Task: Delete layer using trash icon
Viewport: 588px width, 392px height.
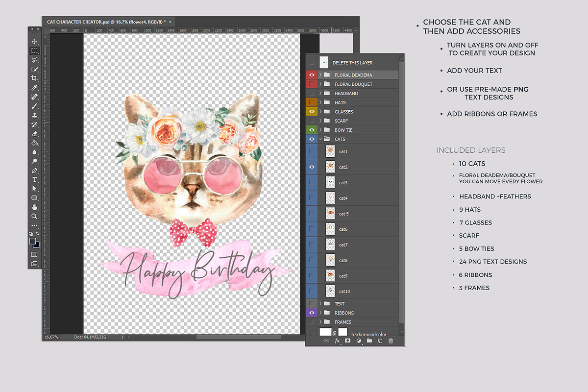Action: click(x=391, y=341)
